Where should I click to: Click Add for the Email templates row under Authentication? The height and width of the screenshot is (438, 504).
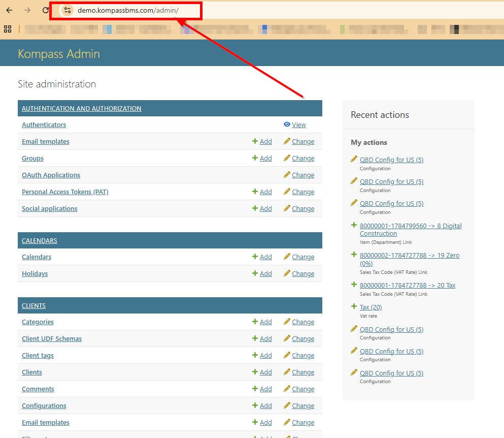tap(262, 142)
